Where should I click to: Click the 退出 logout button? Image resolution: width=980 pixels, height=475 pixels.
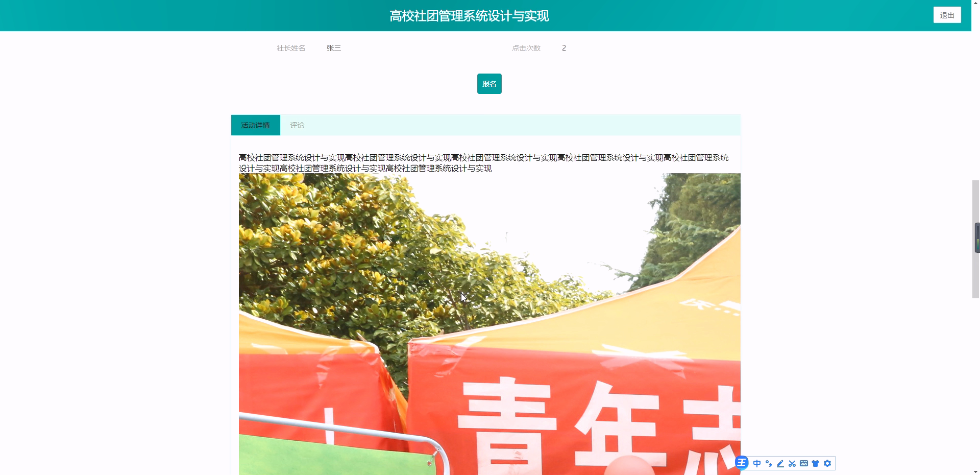[947, 15]
